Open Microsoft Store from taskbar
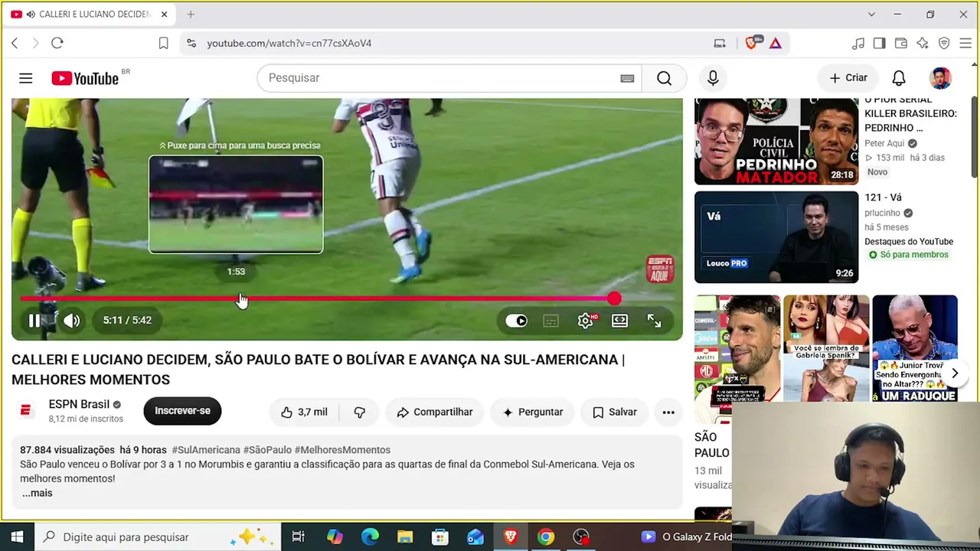Screen dimensions: 980x551 click(440, 537)
